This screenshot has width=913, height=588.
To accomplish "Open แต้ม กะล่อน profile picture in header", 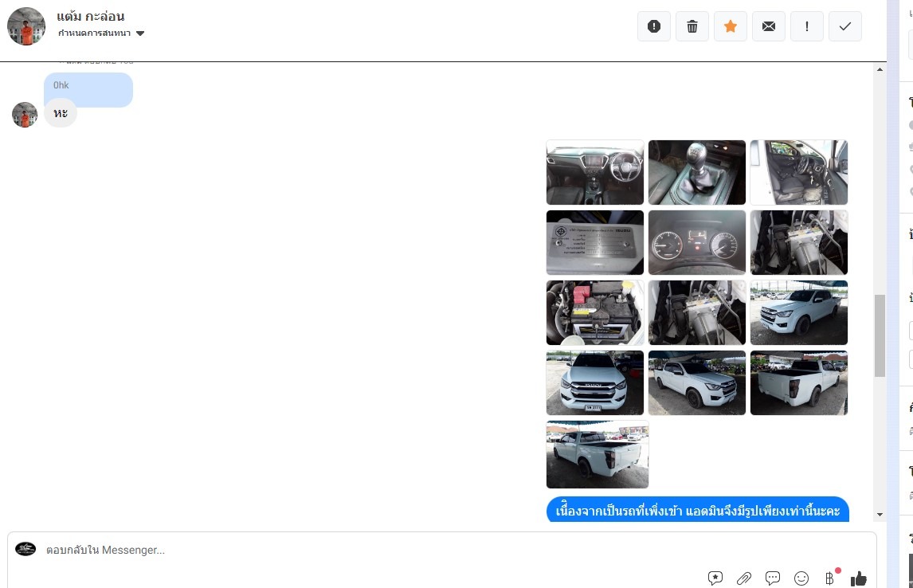I will click(26, 26).
